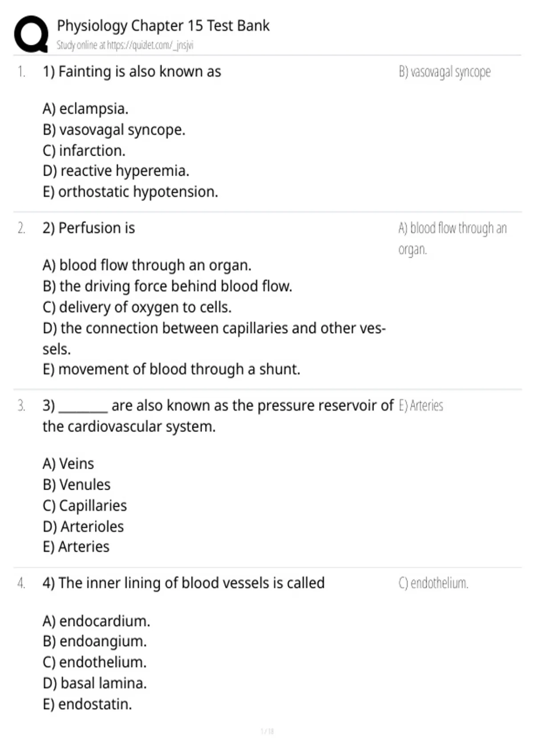534x756 pixels.
Task: Choose option E) Arteries in the list
Action: (76, 547)
